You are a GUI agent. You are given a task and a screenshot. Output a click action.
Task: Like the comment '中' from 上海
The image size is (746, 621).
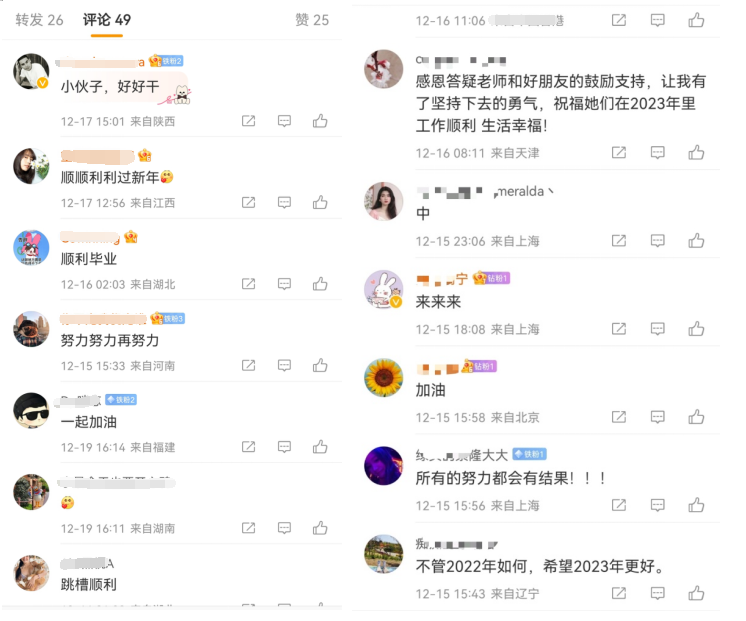696,240
